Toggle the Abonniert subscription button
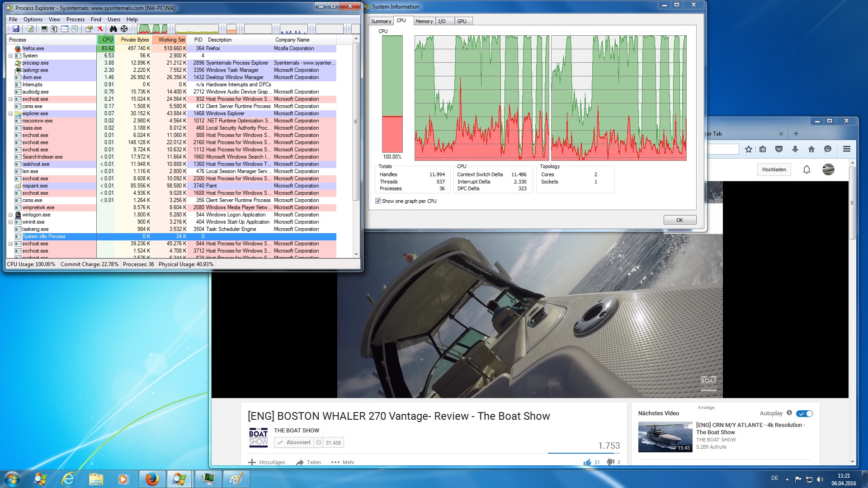This screenshot has width=868, height=488. tap(294, 442)
